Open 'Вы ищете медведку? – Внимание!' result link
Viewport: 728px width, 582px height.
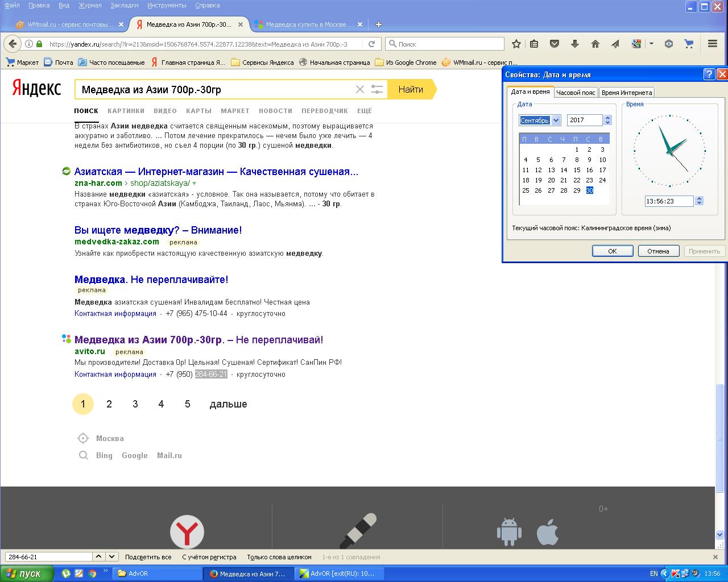coord(158,230)
